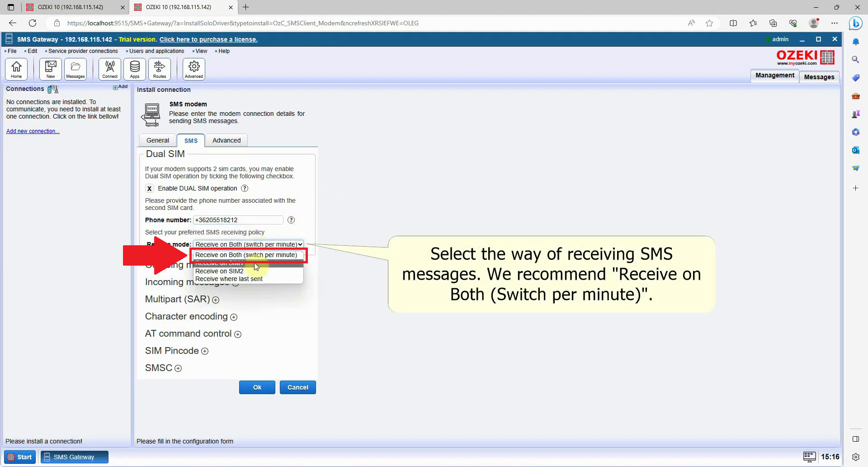This screenshot has height=467, width=868.
Task: Refresh the browser page
Action: click(x=33, y=23)
